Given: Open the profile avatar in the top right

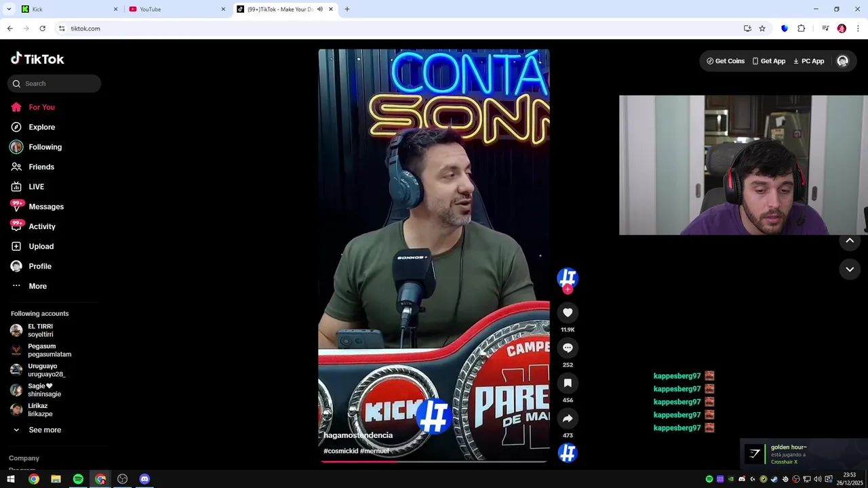Looking at the screenshot, I should click(842, 61).
